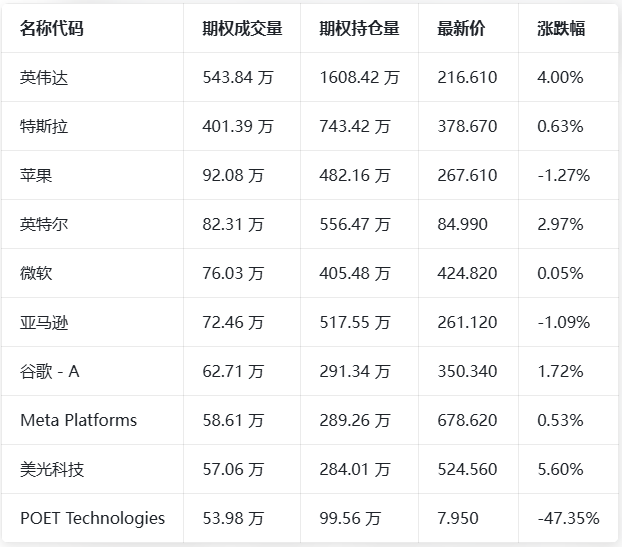Click the Meta Platforms name
Image resolution: width=622 pixels, height=547 pixels.
(78, 421)
